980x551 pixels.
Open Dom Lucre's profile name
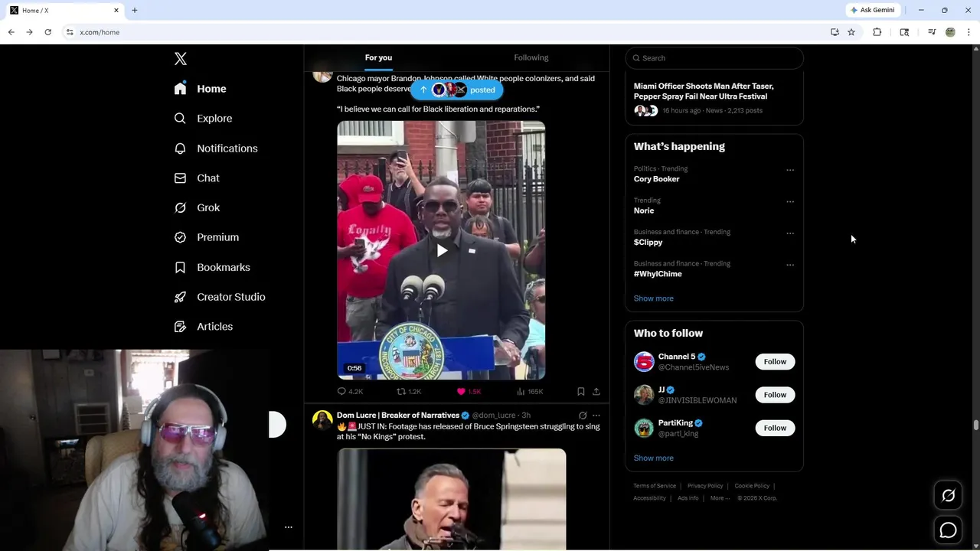coord(398,416)
